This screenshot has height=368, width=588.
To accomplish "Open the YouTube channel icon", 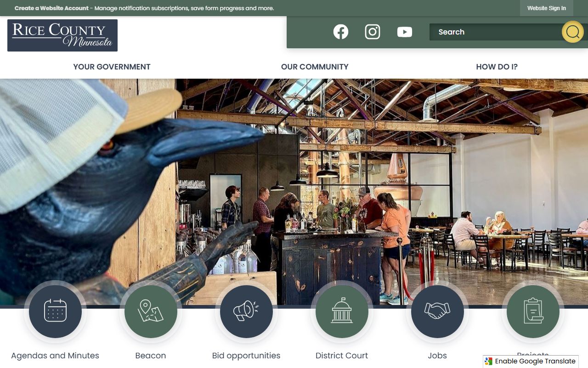I will [405, 32].
